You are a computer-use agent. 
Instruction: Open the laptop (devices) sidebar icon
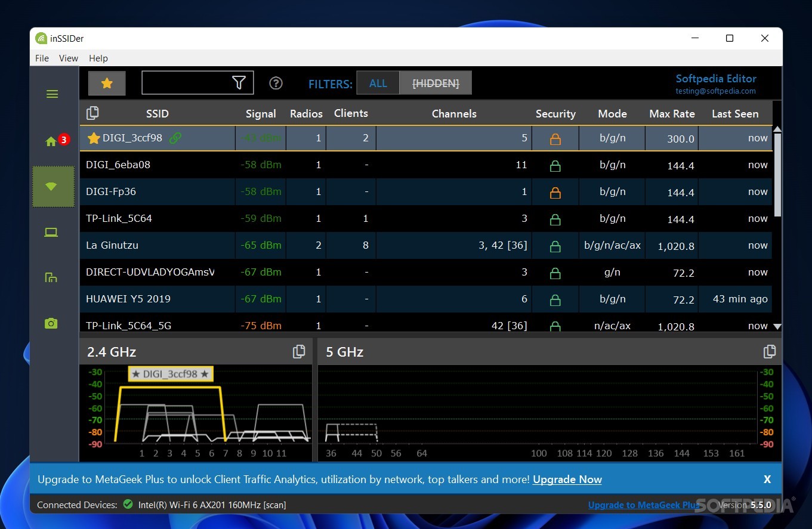[x=51, y=233]
